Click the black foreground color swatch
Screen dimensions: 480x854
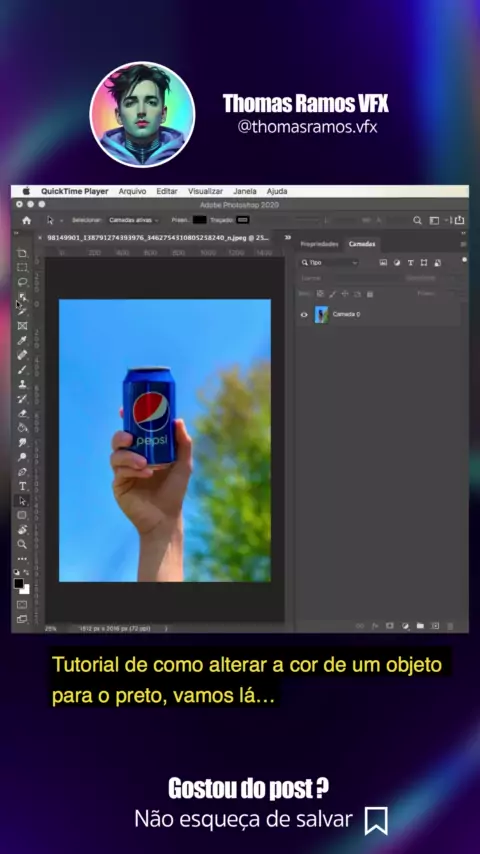(19, 583)
